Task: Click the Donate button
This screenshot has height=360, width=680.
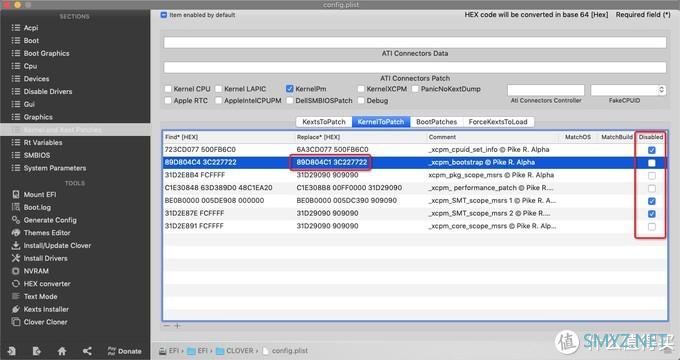Action: pyautogui.click(x=124, y=351)
